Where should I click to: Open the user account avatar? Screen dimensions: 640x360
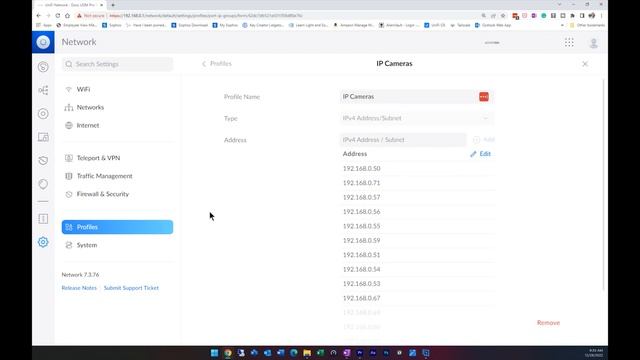(x=594, y=42)
